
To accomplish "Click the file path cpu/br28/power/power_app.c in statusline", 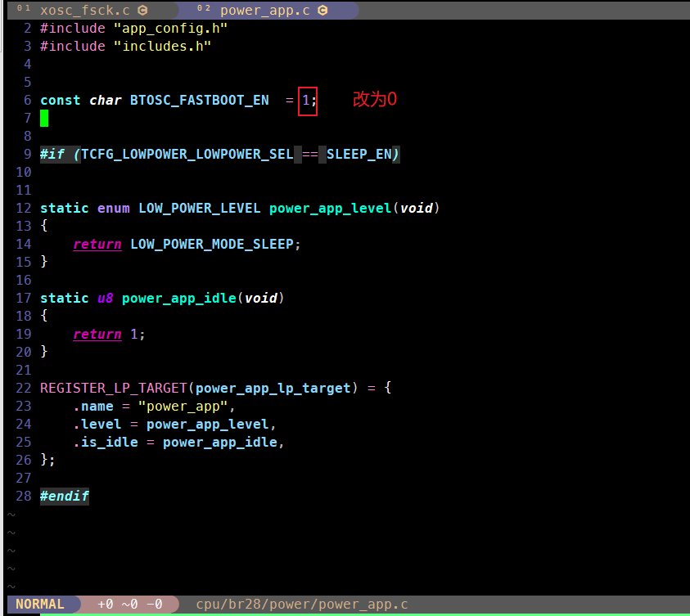I will (x=302, y=604).
